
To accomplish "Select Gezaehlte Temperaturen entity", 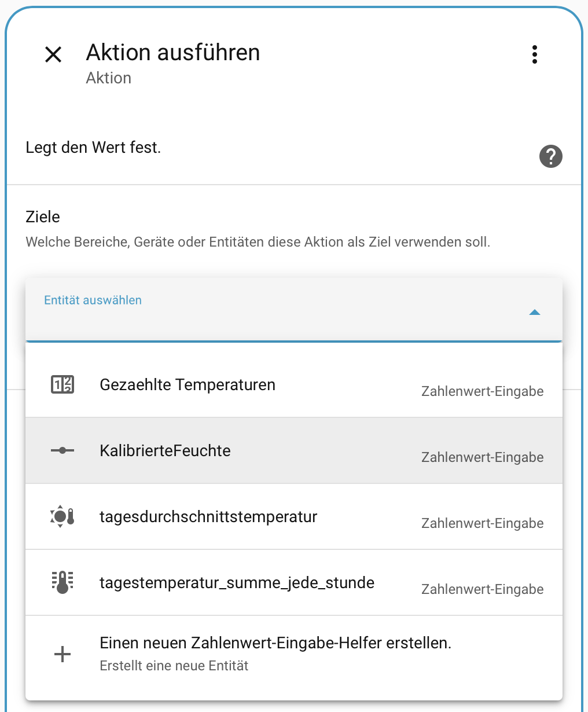I will coord(188,385).
